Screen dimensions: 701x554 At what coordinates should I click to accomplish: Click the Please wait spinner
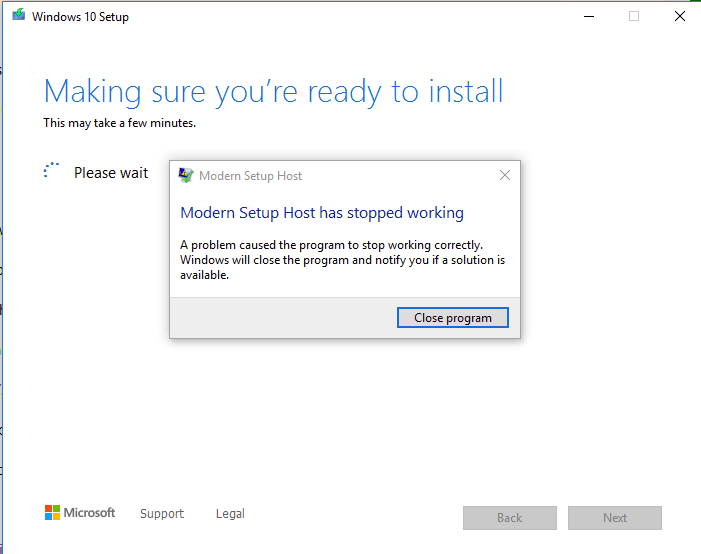pos(51,171)
